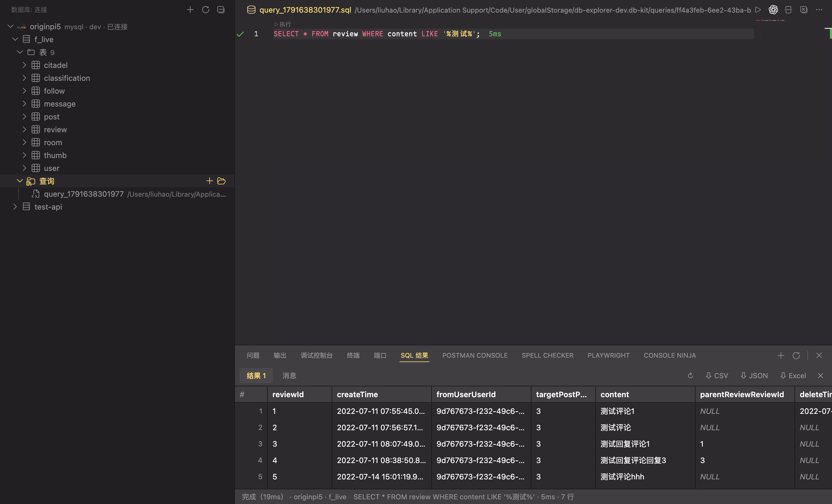Screen dimensions: 832x504
Task: Click the test-api database icon
Action: 26,207
